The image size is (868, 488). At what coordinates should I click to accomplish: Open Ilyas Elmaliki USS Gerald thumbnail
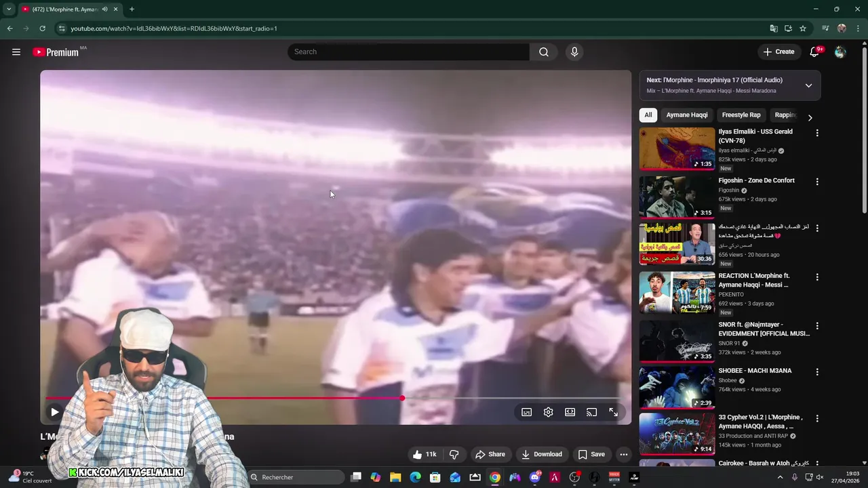[677, 148]
